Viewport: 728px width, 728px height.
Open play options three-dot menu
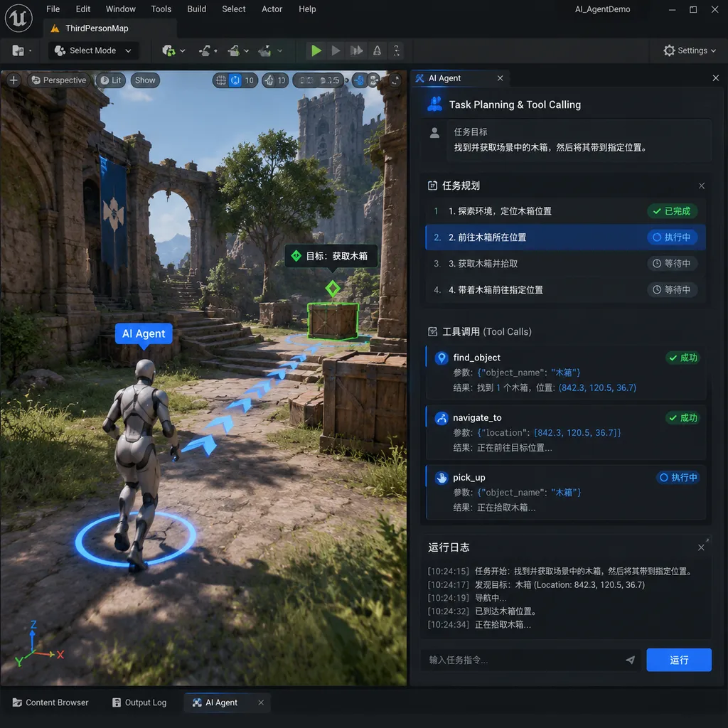click(396, 50)
